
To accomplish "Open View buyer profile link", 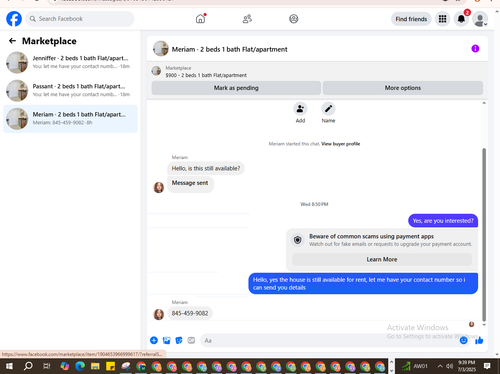I will click(340, 144).
